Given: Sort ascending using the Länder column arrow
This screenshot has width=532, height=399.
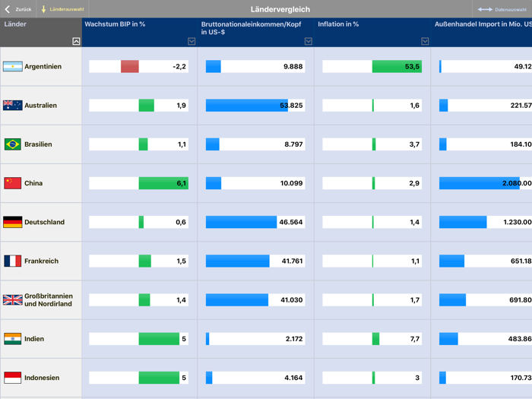Looking at the screenshot, I should pos(76,41).
